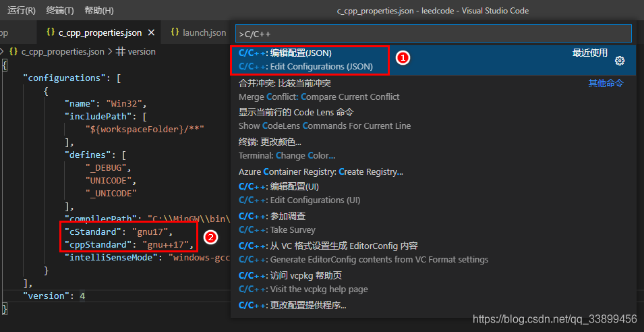Select Terminal: Change Color... command
Image resolution: width=644 pixels, height=332 pixels.
click(434, 148)
